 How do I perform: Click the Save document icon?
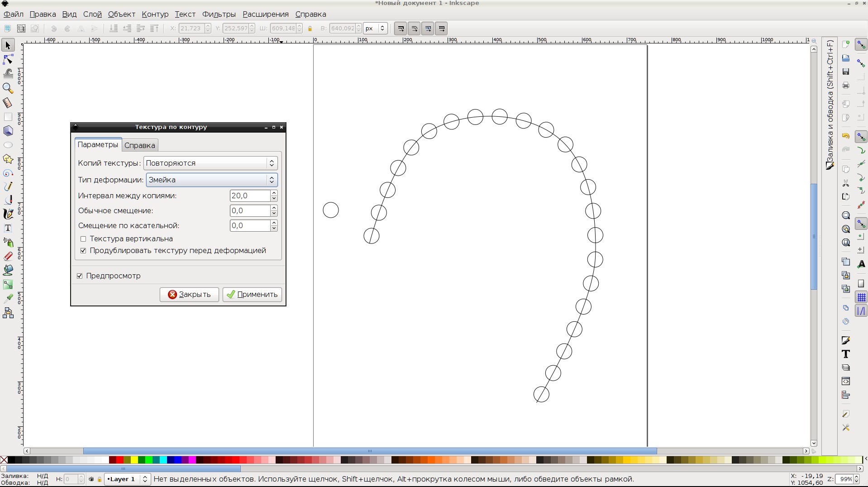point(845,72)
